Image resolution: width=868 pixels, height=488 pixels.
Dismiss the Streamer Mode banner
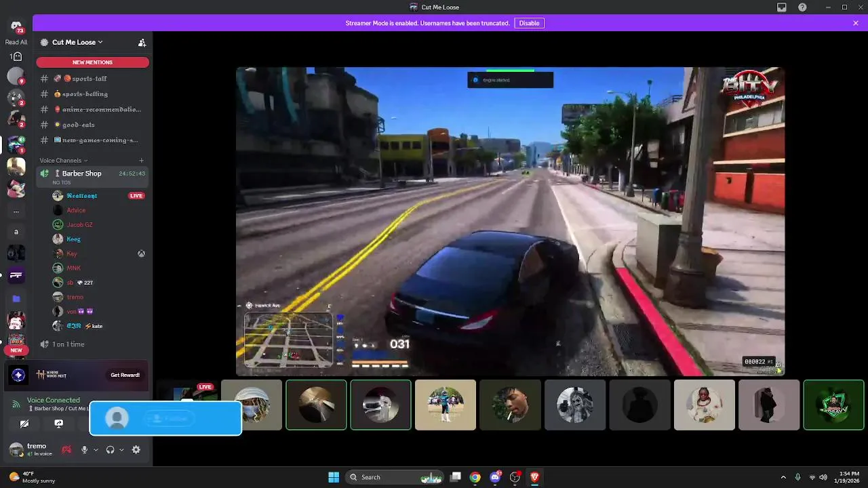coord(856,23)
